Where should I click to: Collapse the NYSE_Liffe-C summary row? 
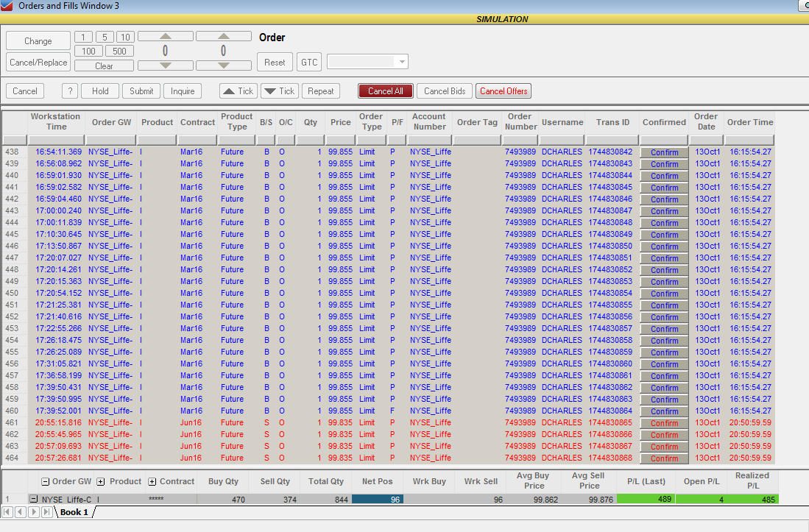tap(34, 499)
